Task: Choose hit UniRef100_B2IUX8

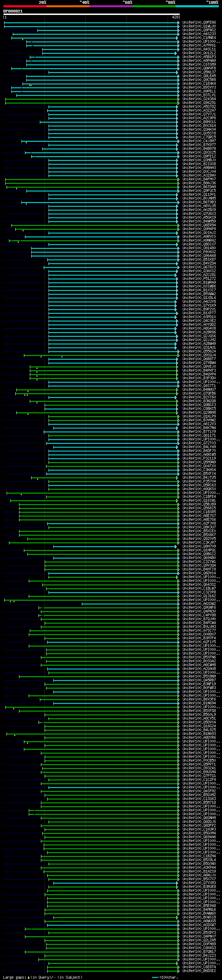Action: coord(199,164)
